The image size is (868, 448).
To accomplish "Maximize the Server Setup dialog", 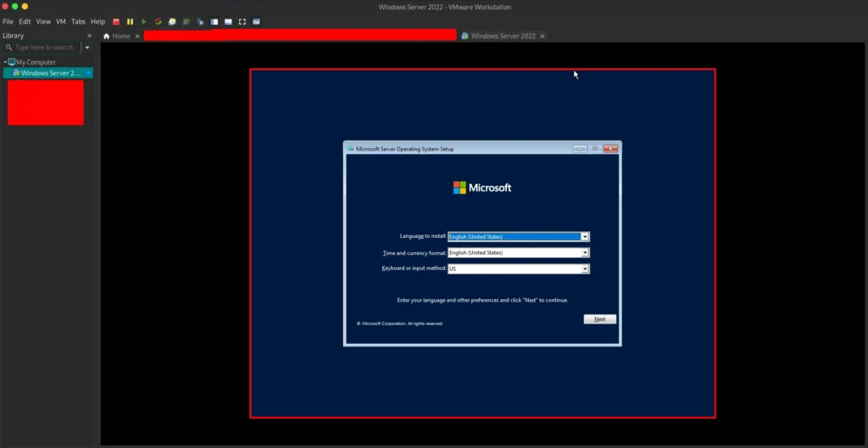I will click(x=595, y=149).
